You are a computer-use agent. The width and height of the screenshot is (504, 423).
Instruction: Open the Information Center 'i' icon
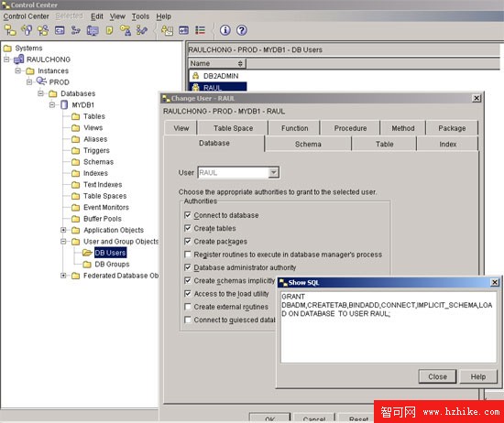(225, 30)
